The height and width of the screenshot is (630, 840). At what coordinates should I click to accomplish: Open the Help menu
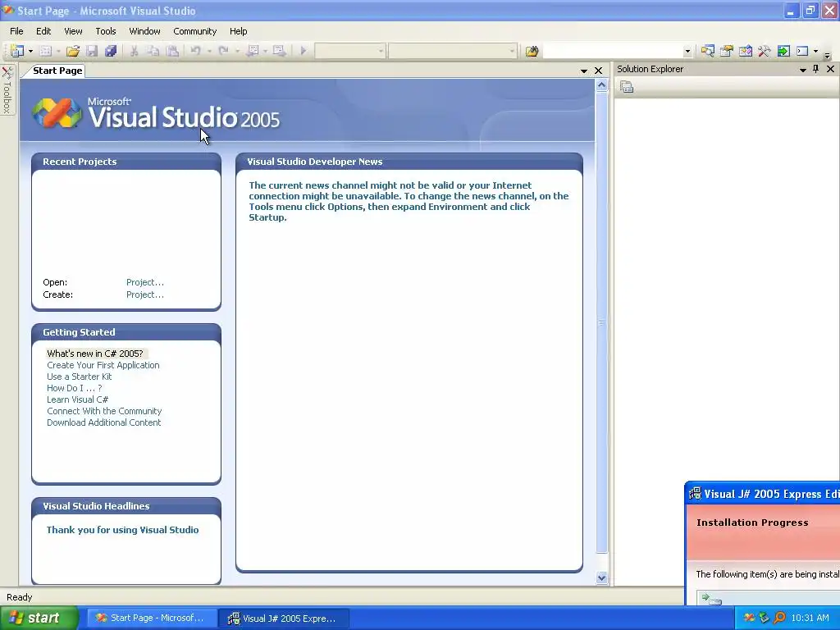pos(239,31)
